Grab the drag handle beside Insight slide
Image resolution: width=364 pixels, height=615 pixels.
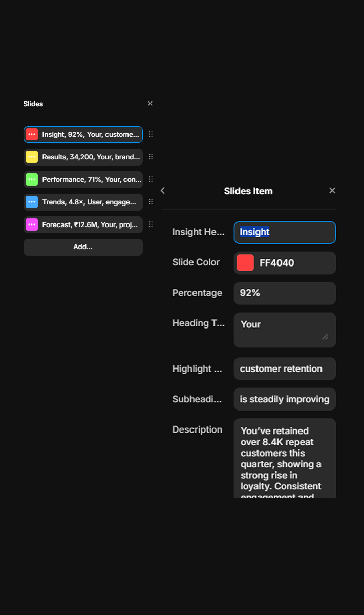point(151,134)
